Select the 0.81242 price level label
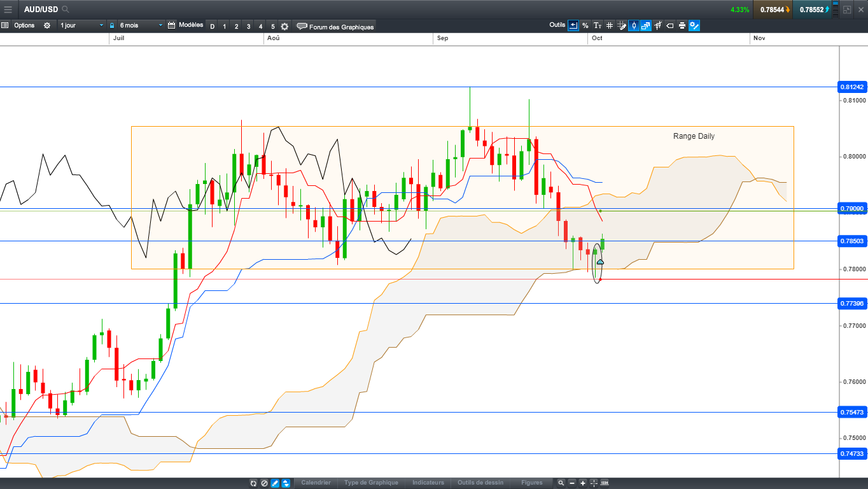 tap(851, 87)
